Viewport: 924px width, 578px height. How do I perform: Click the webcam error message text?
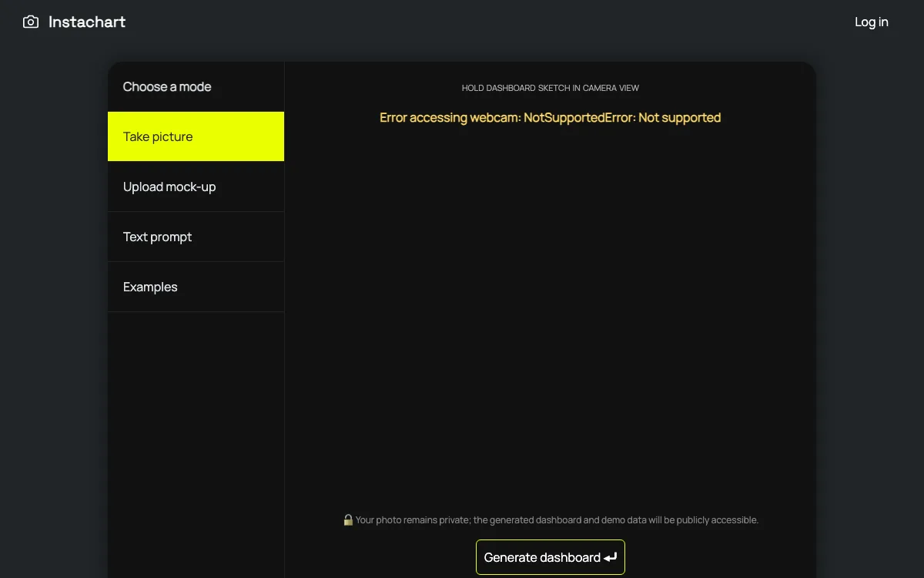coord(551,117)
